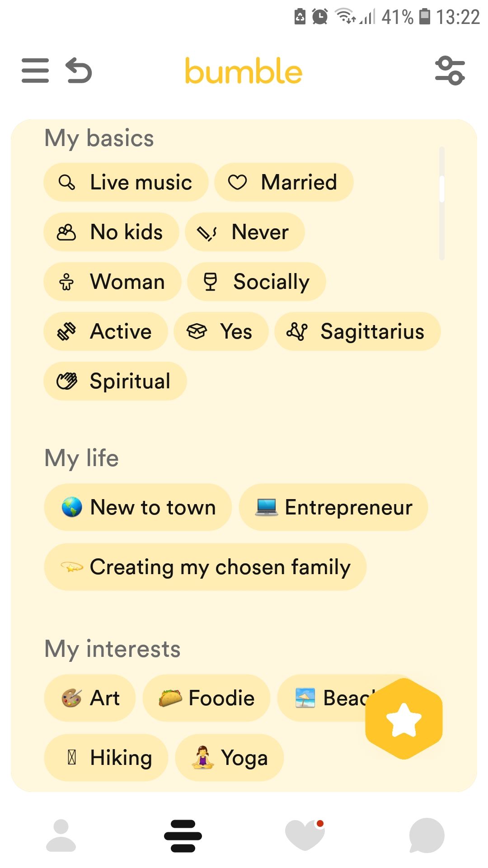Open the hamburger menu

(x=35, y=71)
